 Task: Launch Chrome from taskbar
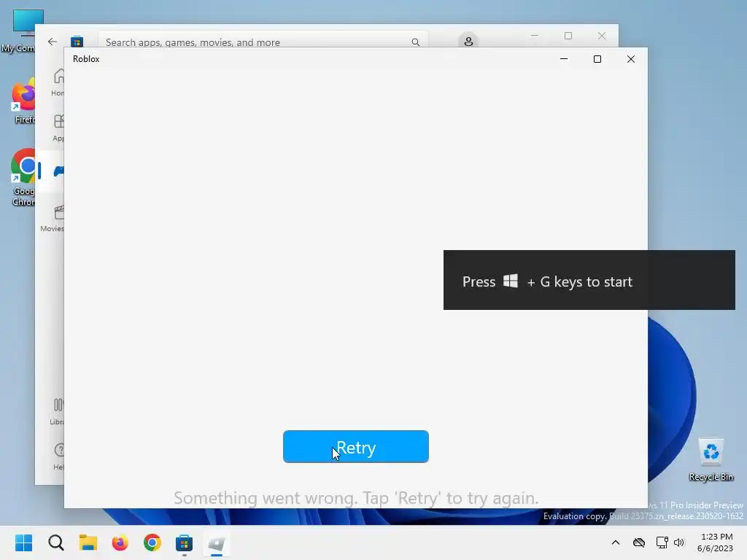(x=152, y=542)
